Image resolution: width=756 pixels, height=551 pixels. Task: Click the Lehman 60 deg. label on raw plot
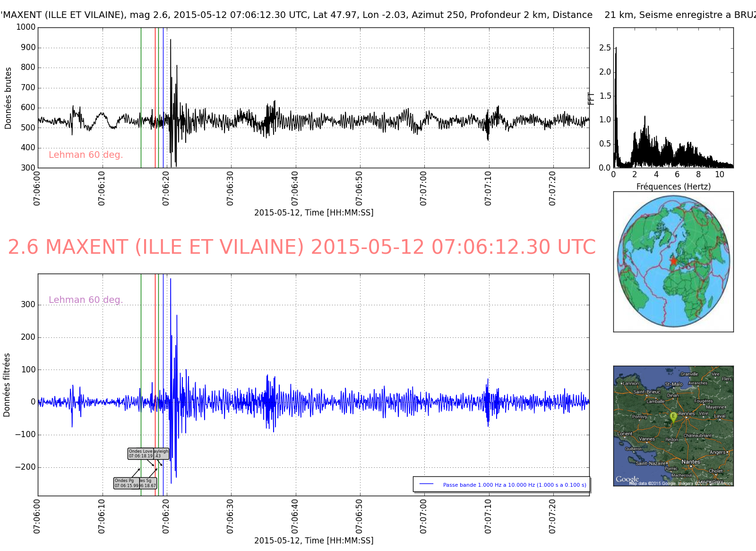click(86, 155)
